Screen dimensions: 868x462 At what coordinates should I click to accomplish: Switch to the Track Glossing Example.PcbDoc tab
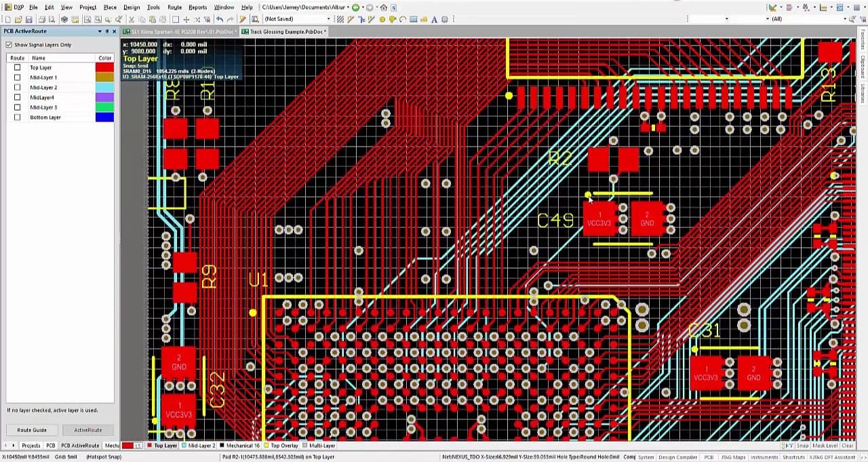(284, 31)
